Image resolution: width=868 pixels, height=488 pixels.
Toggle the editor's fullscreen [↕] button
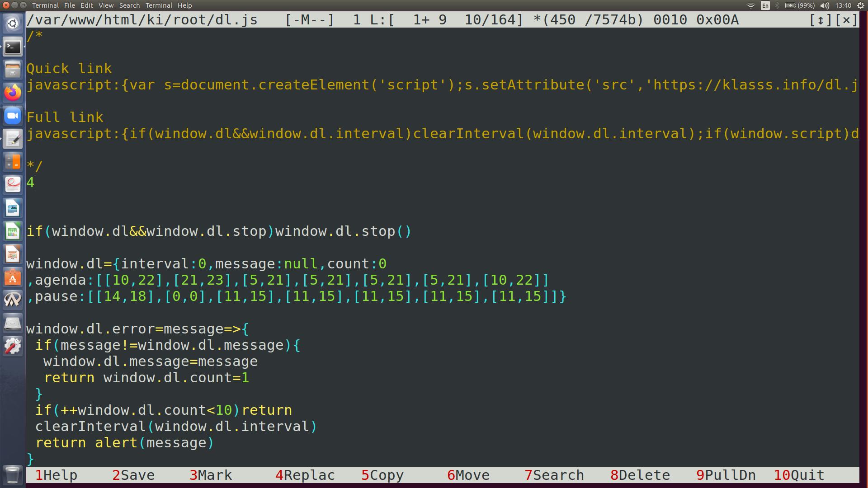[x=821, y=20]
